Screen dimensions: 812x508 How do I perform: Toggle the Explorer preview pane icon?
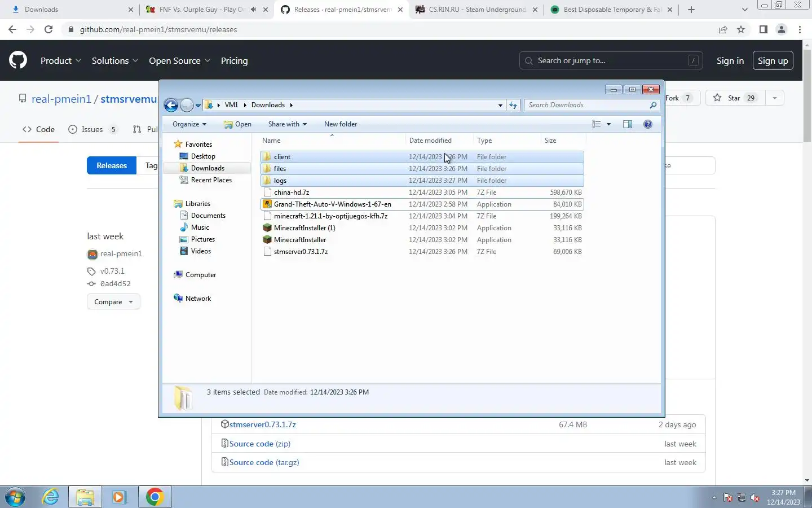tap(628, 124)
